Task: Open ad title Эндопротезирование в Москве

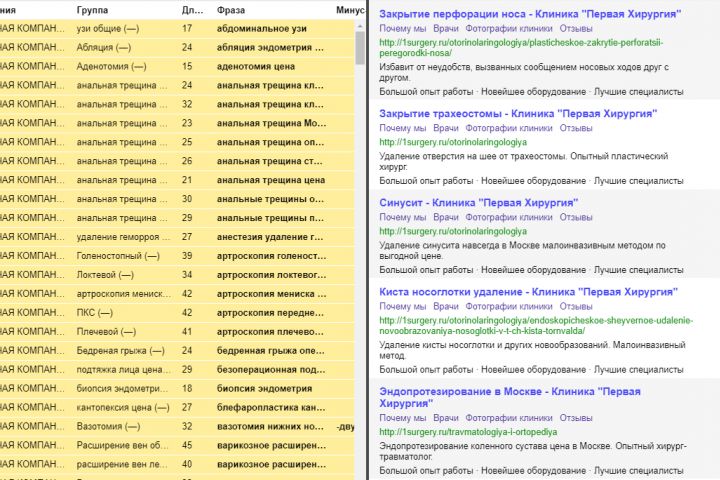Action: pos(510,397)
